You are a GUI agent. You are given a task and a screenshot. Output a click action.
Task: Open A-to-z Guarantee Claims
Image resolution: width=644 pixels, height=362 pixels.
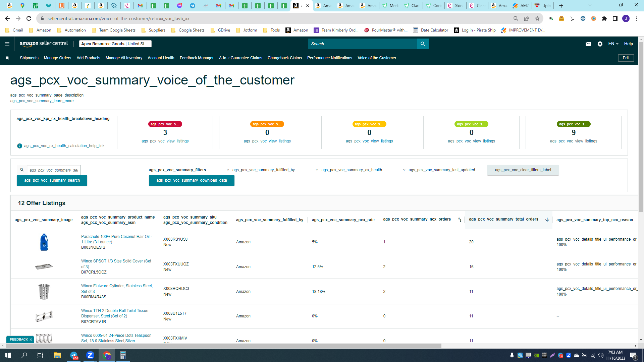[240, 58]
